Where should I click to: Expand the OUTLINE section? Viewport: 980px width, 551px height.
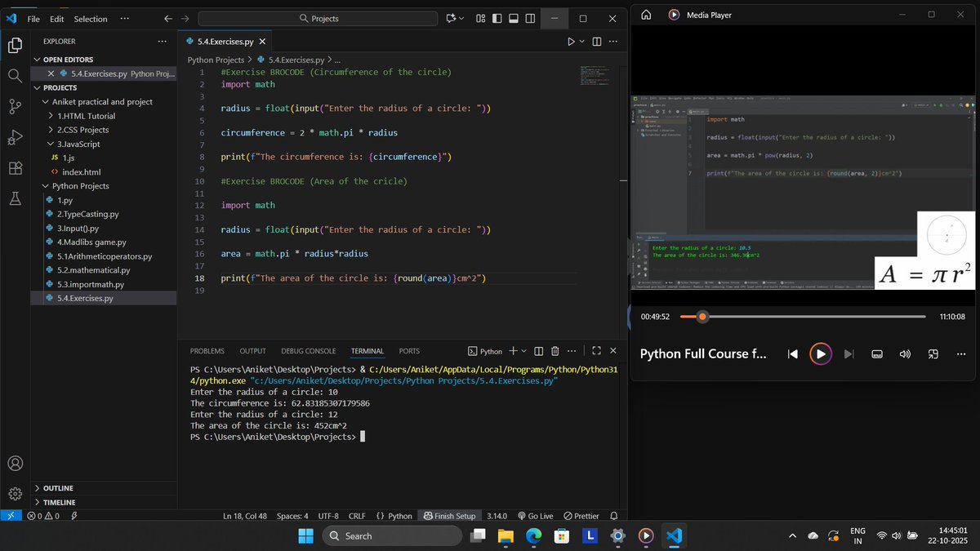tap(37, 488)
